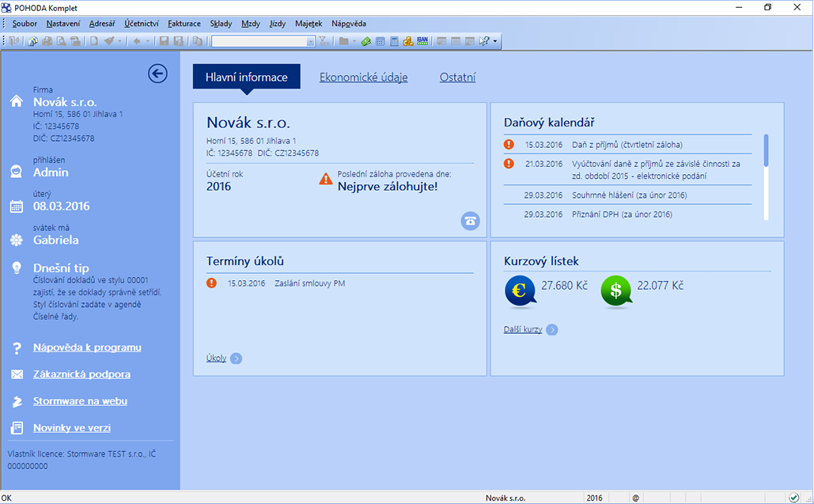The height and width of the screenshot is (504, 814).
Task: Click the envelope icon for Zákaznická podpora
Action: click(17, 374)
